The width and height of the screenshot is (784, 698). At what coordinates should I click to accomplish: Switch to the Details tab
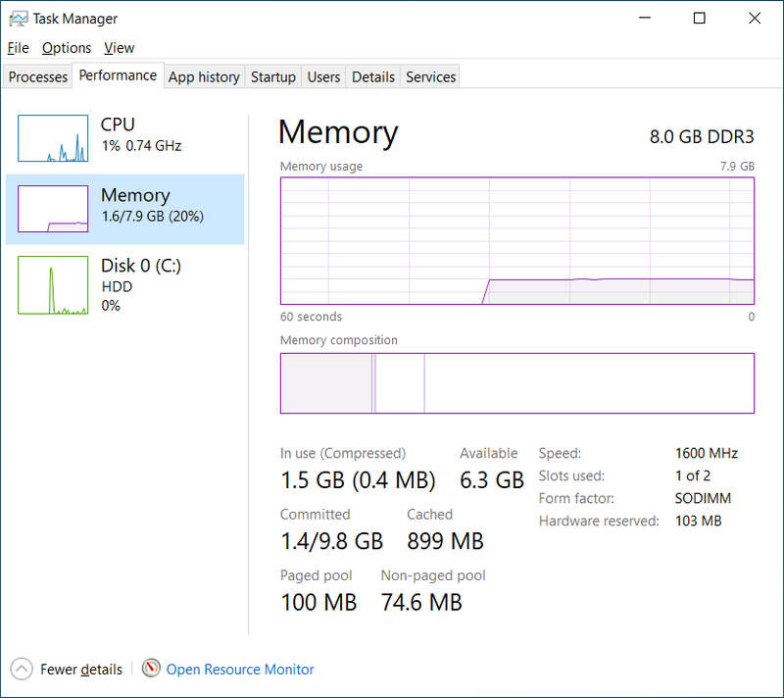point(373,77)
